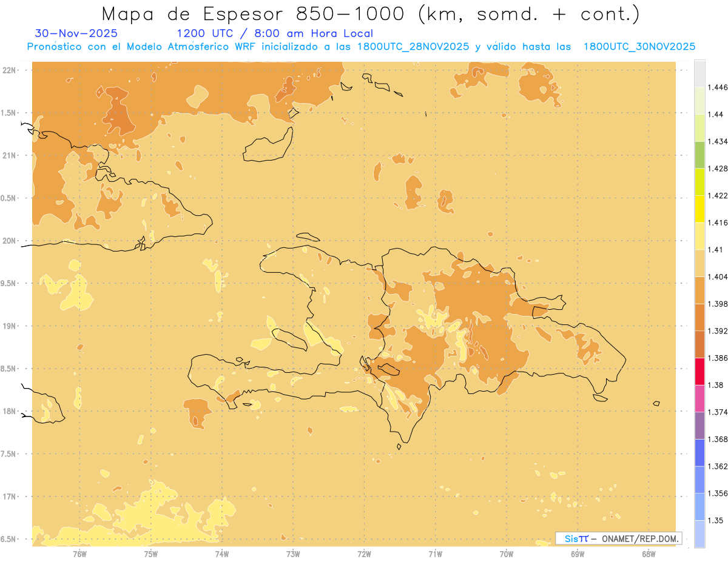This screenshot has width=728, height=562.
Task: Click the light gray segment above 1.446
Action: pos(699,73)
